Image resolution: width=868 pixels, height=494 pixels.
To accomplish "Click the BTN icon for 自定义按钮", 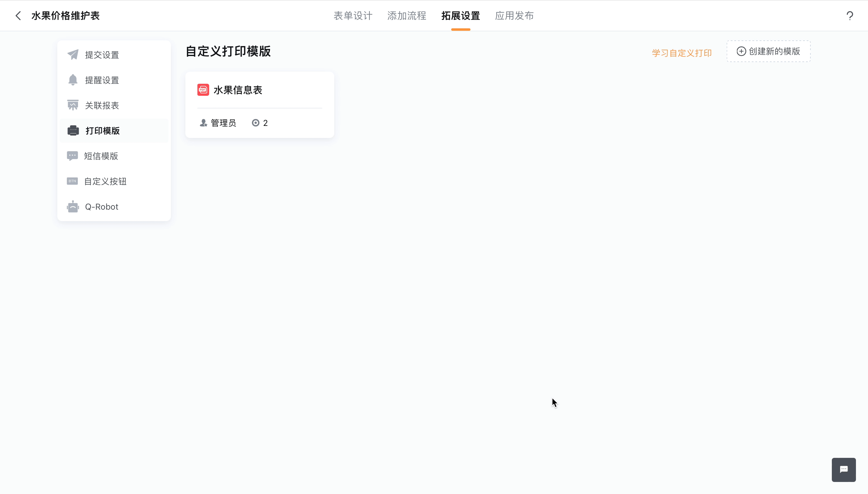I will 72,181.
